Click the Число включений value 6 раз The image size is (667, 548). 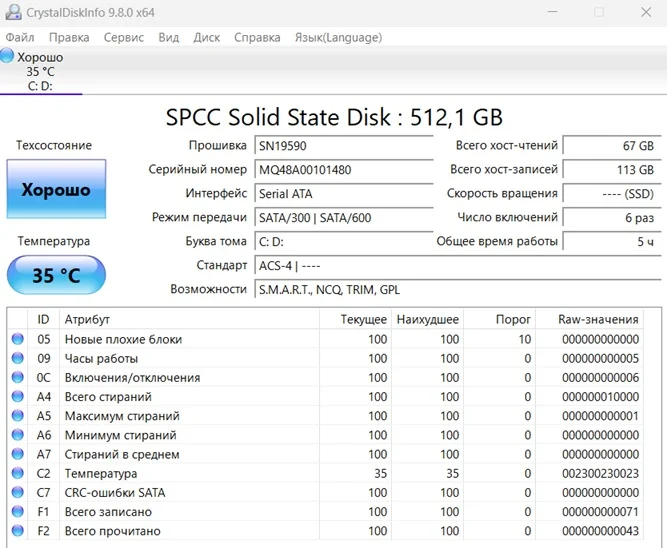tap(612, 217)
